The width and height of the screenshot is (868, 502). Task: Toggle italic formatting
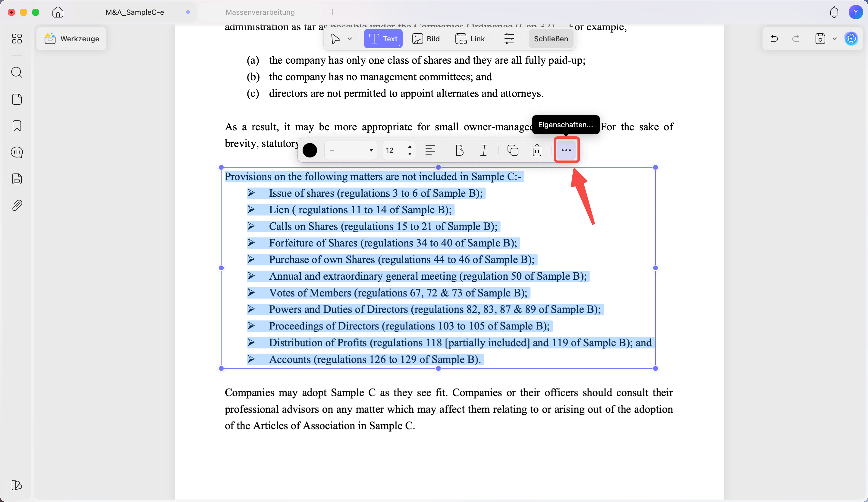coord(484,150)
